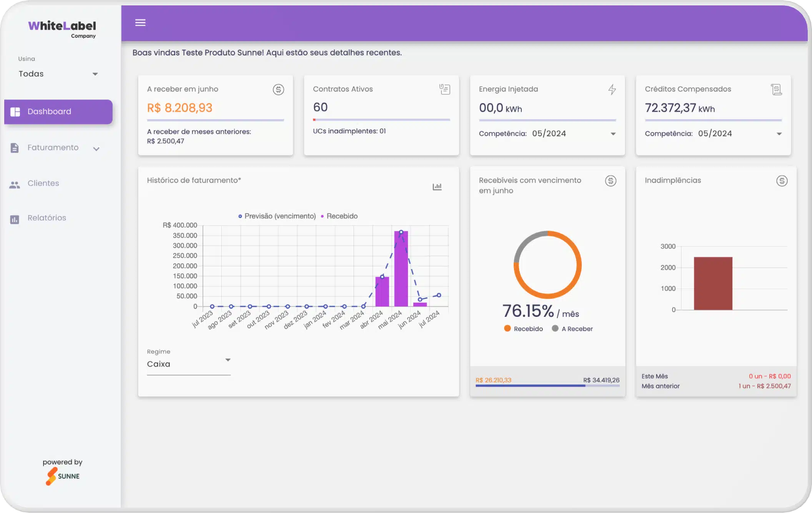Click the dollar icon on A receber card
This screenshot has width=812, height=513.
pyautogui.click(x=278, y=90)
